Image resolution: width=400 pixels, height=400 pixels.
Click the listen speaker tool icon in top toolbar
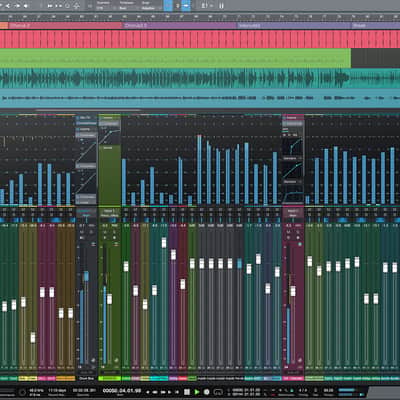(x=26, y=6)
